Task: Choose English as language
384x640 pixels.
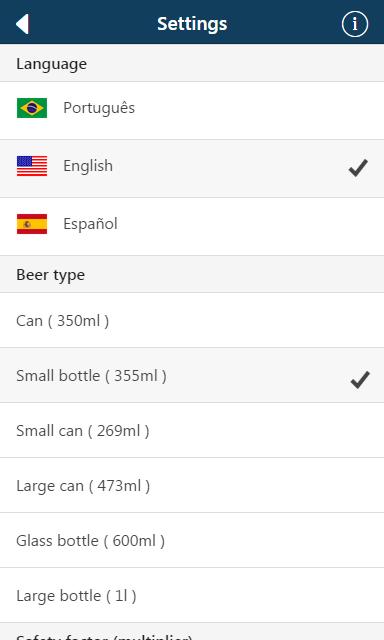Action: point(192,169)
